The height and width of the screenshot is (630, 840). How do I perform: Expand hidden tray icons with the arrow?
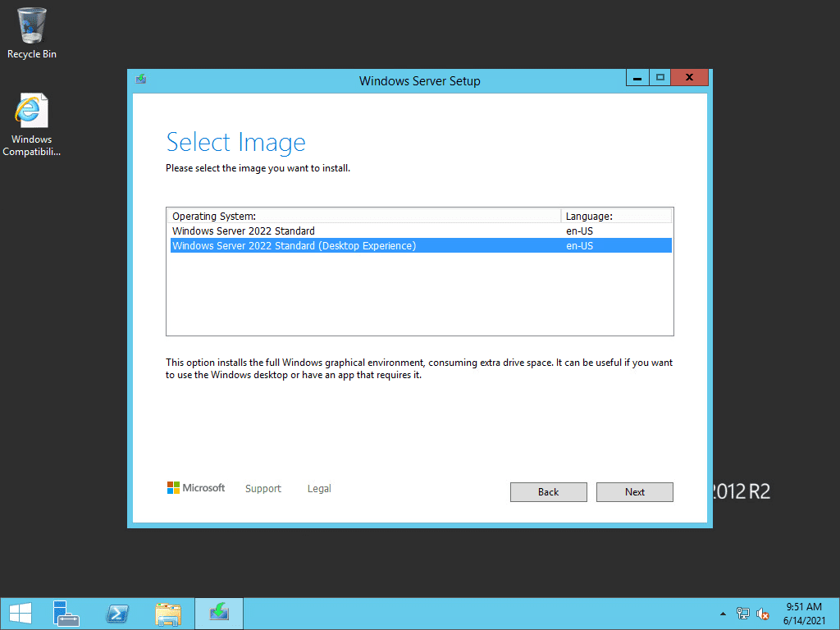click(723, 613)
